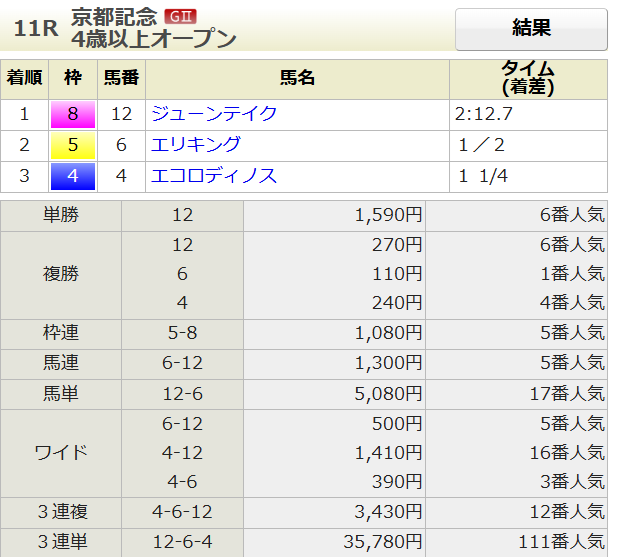
Task: Open the エコロディノス horse link
Action: click(213, 177)
